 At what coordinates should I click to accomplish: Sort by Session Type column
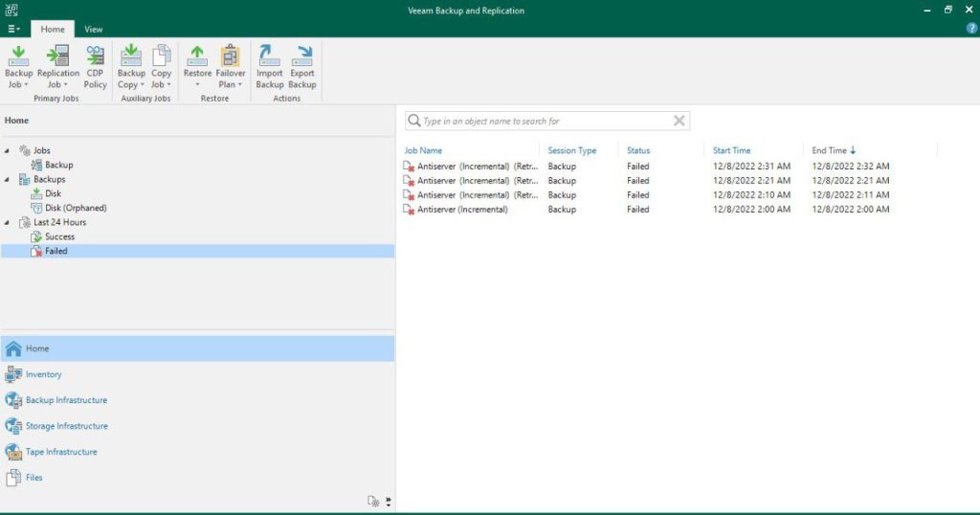pos(572,150)
